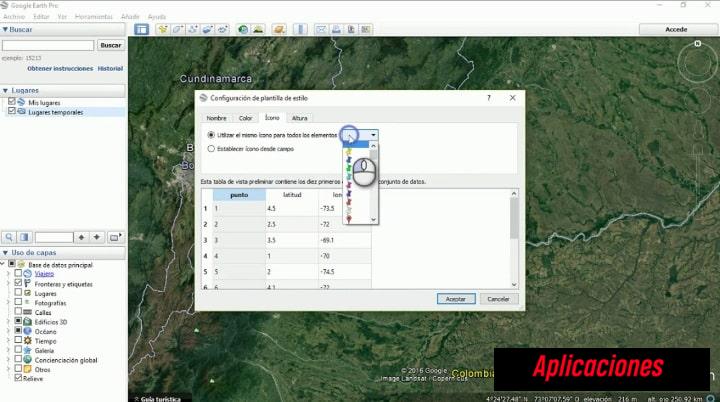Viewport: 720px width, 402px height.
Task: Click the help question mark in dialog
Action: pyautogui.click(x=489, y=98)
